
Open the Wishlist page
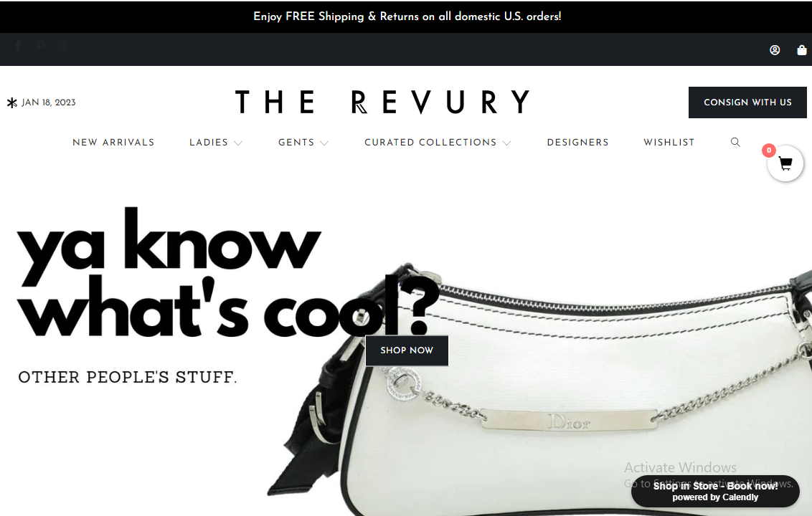click(x=669, y=143)
